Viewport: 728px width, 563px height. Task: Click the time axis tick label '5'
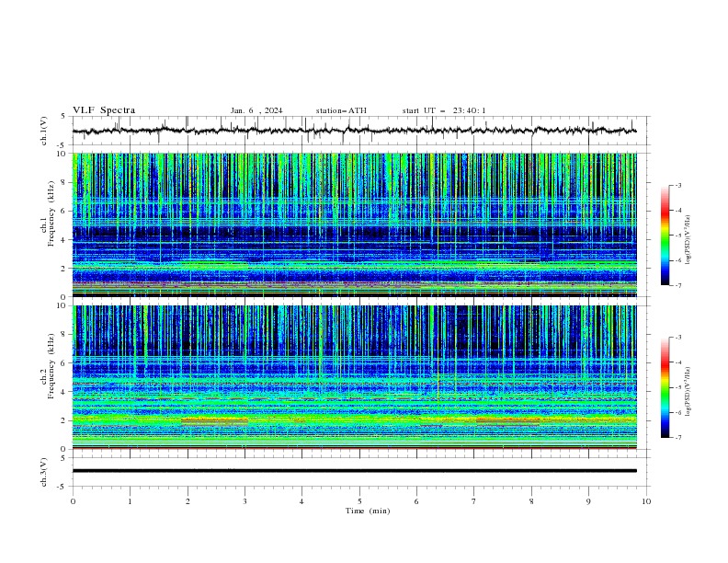click(359, 501)
